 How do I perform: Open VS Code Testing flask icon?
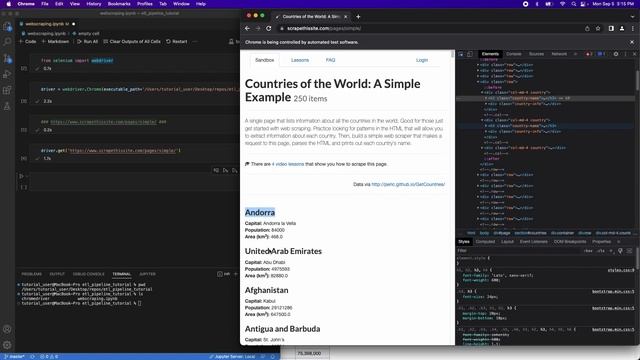[x=7, y=107]
